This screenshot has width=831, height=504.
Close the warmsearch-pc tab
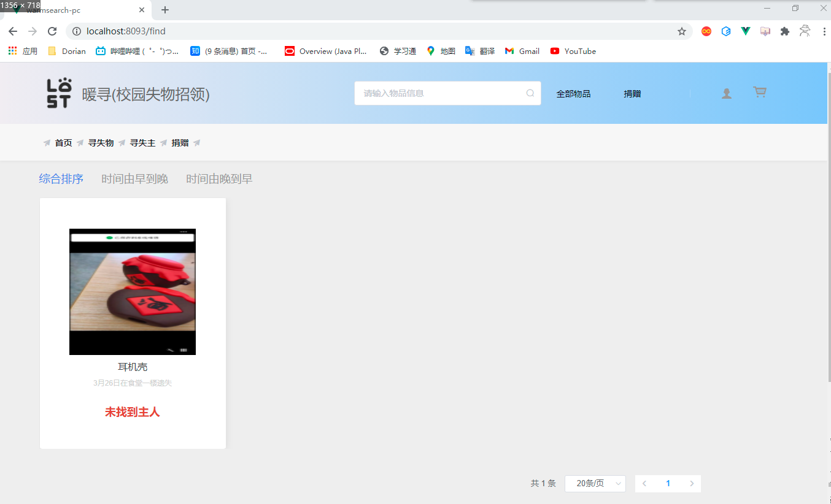click(142, 10)
